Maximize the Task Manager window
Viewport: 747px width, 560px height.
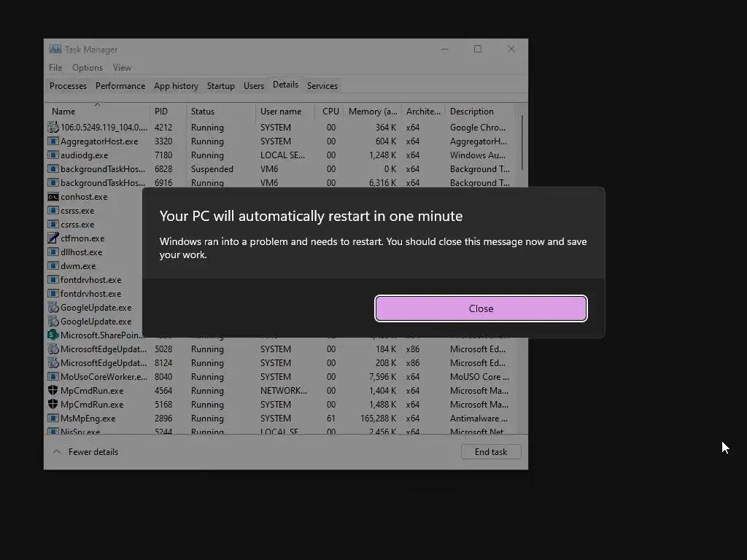coord(478,49)
